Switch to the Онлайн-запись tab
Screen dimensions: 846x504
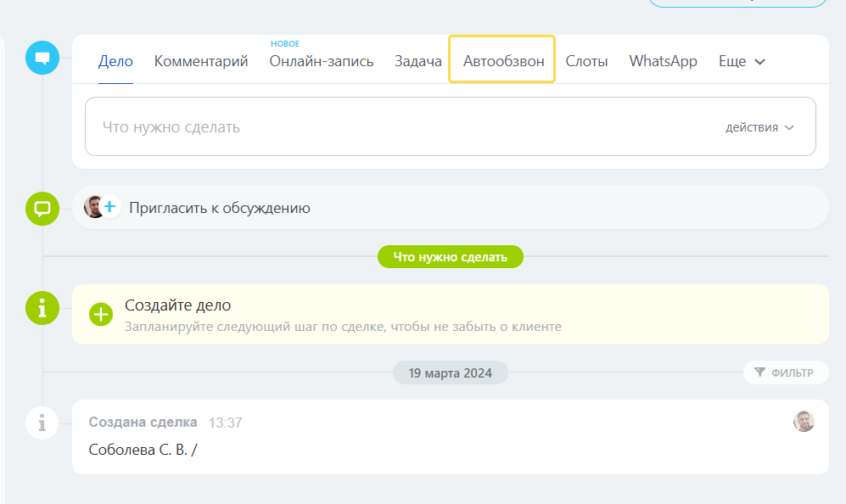click(321, 61)
